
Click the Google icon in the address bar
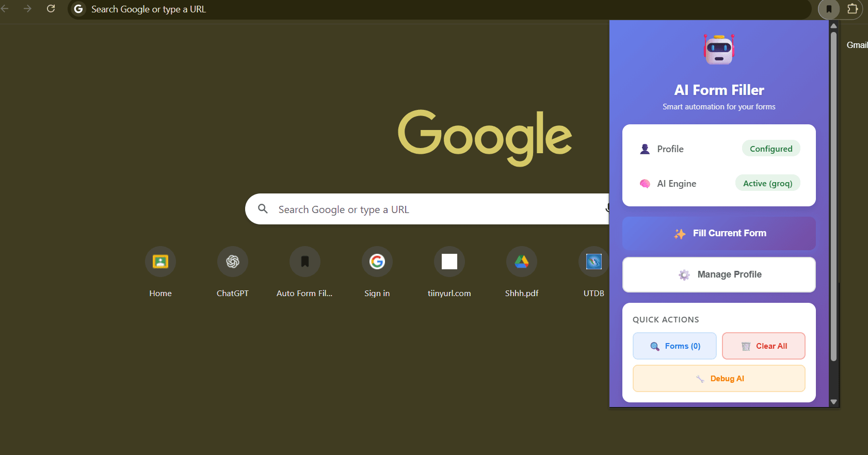pyautogui.click(x=78, y=9)
